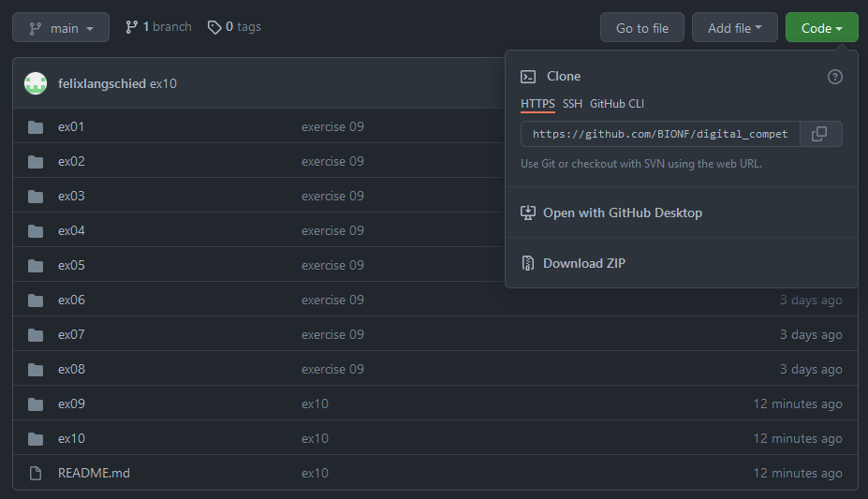Copy the clone URL to clipboard
Viewport: 868px width, 499px height.
pos(818,134)
